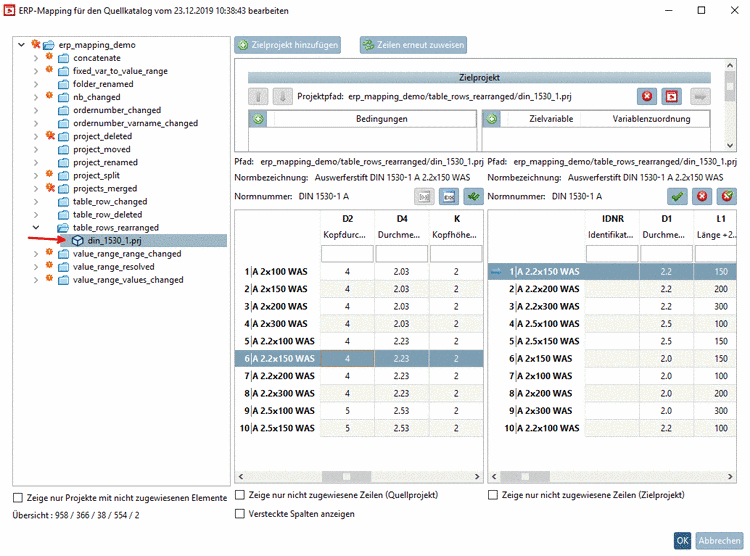Click Zielprojekt hinzufügen button

pyautogui.click(x=287, y=45)
